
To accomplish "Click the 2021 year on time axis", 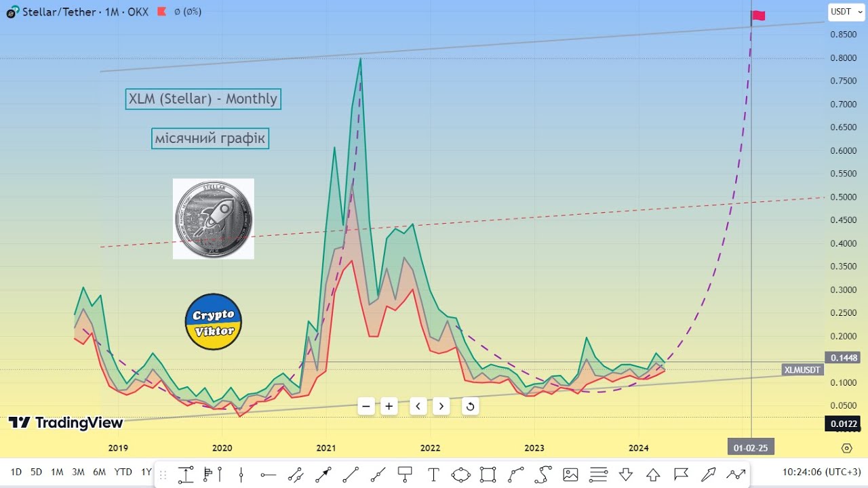I will point(326,448).
